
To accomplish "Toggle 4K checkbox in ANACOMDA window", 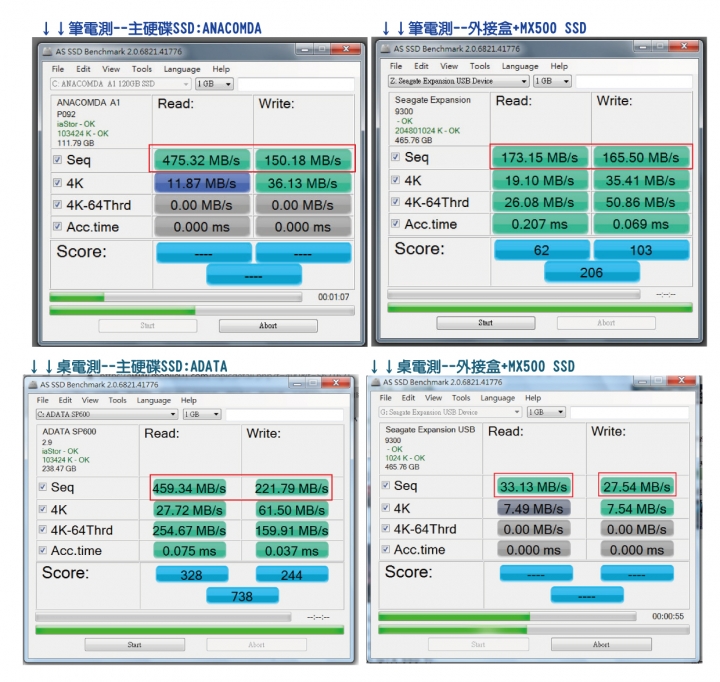I will tap(57, 182).
